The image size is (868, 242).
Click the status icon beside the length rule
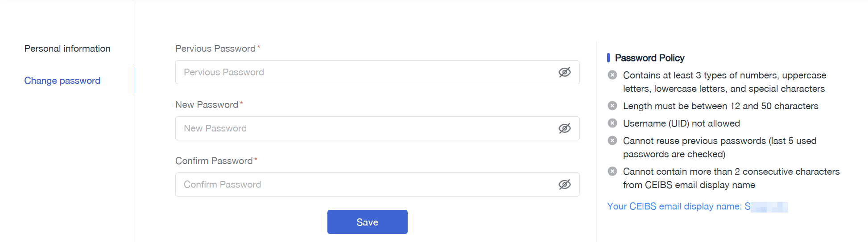(612, 106)
